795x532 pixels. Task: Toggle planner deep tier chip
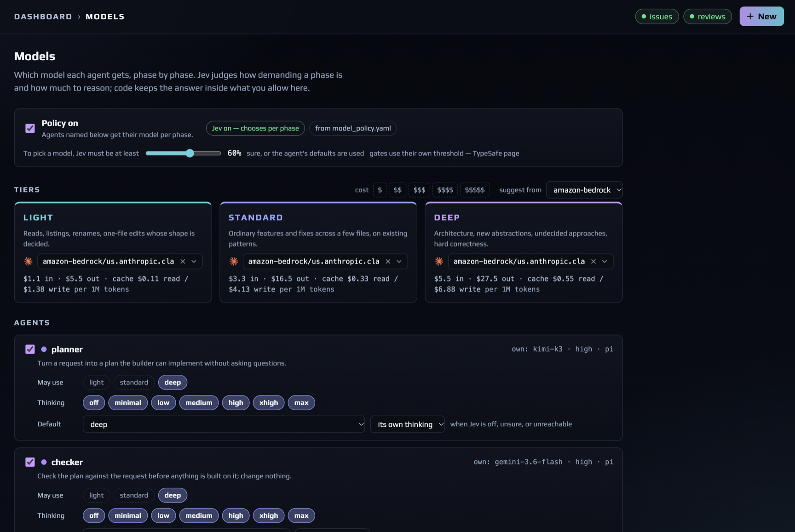click(173, 382)
